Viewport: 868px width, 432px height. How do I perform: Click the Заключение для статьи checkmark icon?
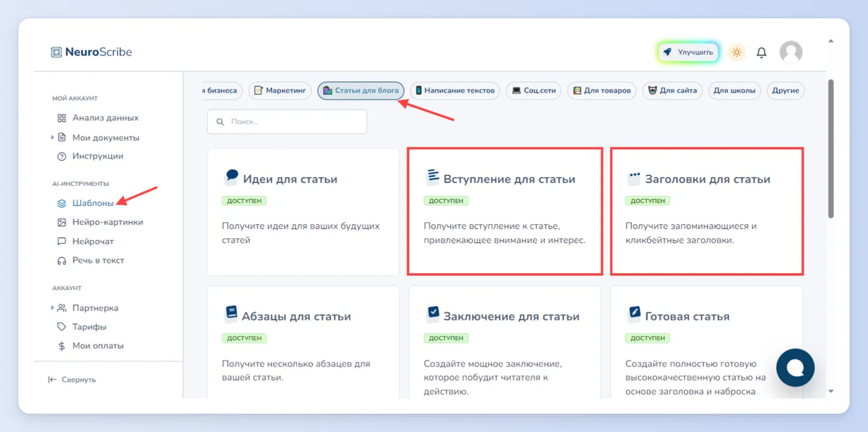coord(432,314)
